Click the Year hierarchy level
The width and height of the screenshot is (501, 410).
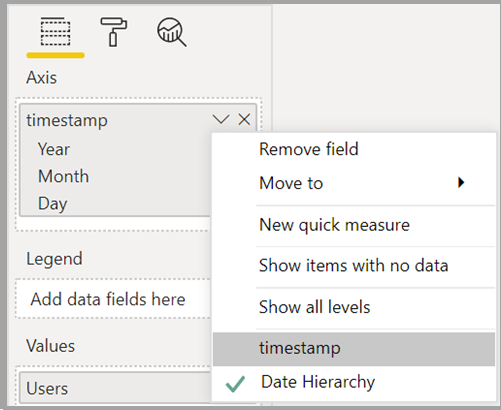pos(54,149)
